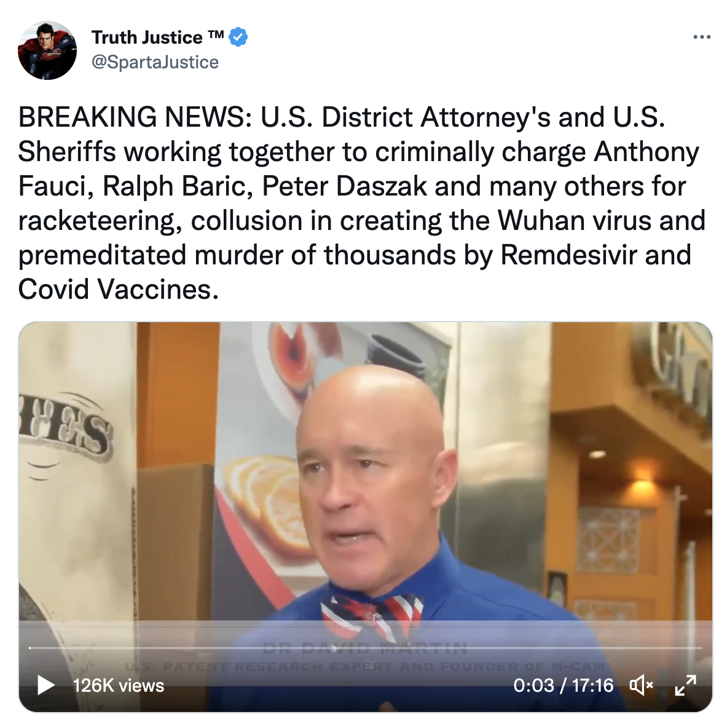Click the scrubber dot at the timeline start
The height and width of the screenshot is (728, 719).
pos(30,647)
